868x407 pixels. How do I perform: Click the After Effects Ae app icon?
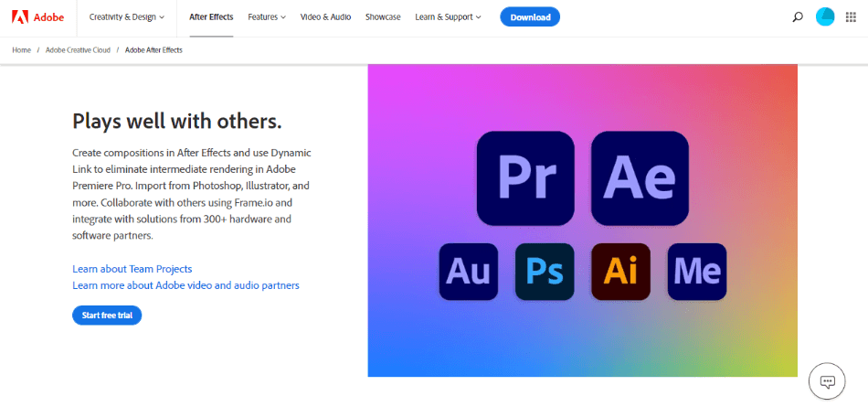coord(640,178)
